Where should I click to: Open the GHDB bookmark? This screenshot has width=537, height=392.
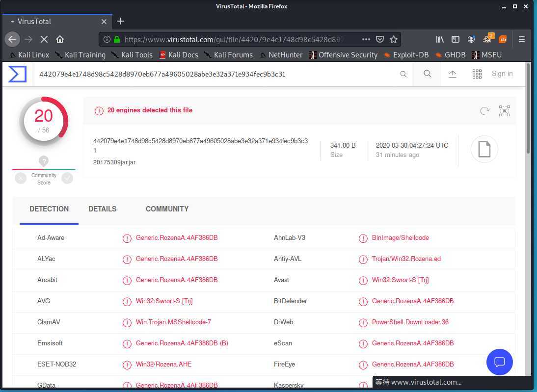450,55
